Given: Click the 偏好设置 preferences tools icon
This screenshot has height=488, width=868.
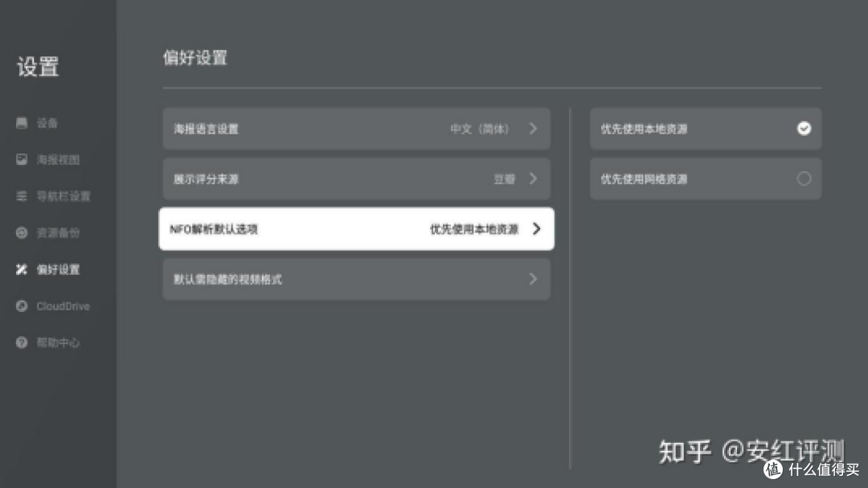Looking at the screenshot, I should 22,269.
